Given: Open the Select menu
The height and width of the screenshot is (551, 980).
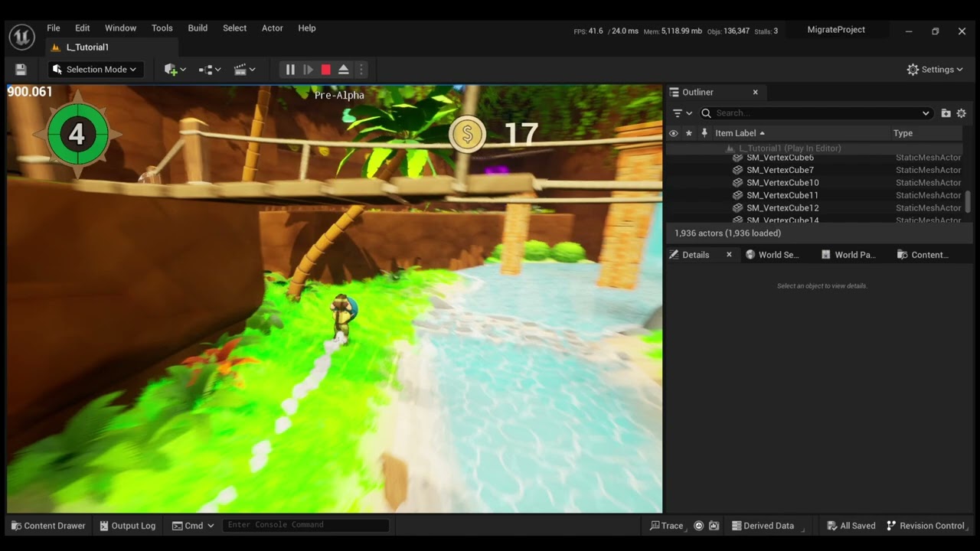Looking at the screenshot, I should pos(234,28).
